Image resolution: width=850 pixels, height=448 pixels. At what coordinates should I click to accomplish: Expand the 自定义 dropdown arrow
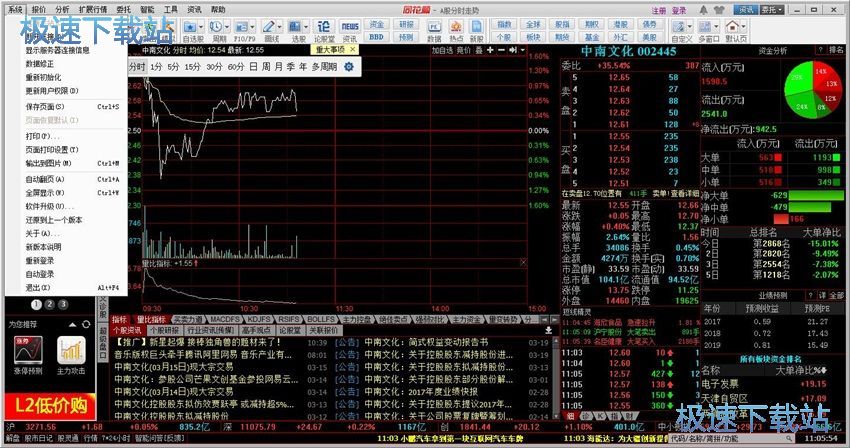(689, 27)
